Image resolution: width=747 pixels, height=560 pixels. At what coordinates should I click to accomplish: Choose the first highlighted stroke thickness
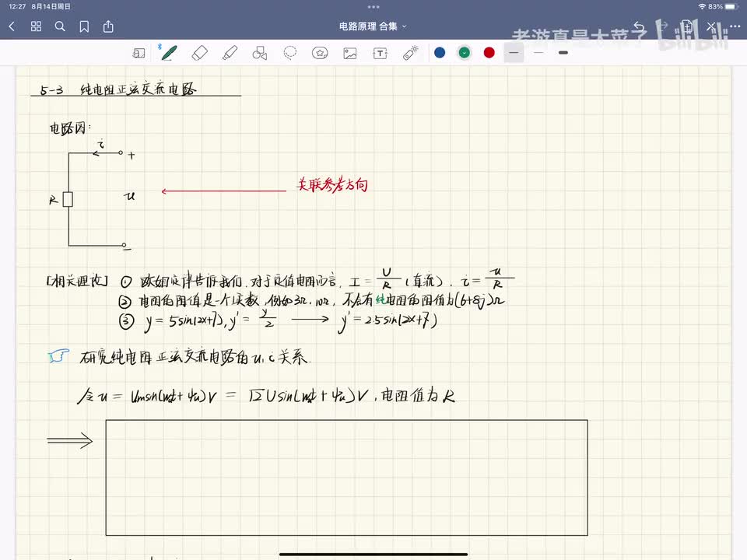514,53
